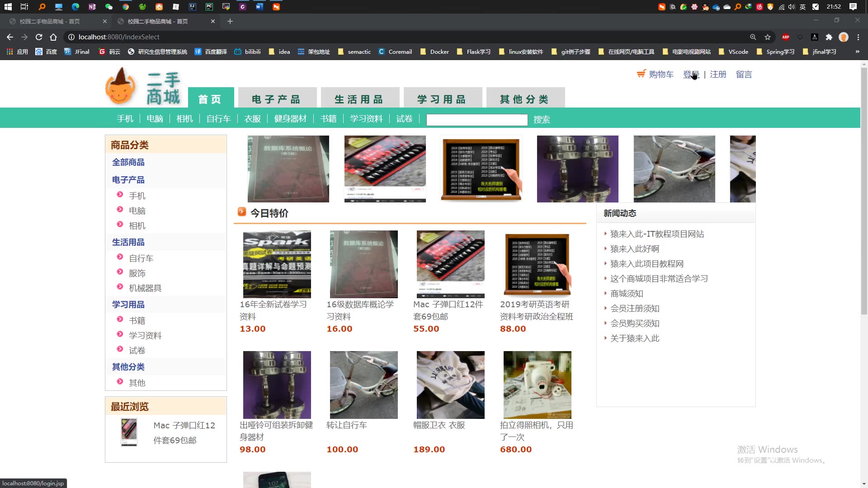Close the first 校园二手物品商城 tab
The image size is (868, 488).
pyautogui.click(x=105, y=21)
